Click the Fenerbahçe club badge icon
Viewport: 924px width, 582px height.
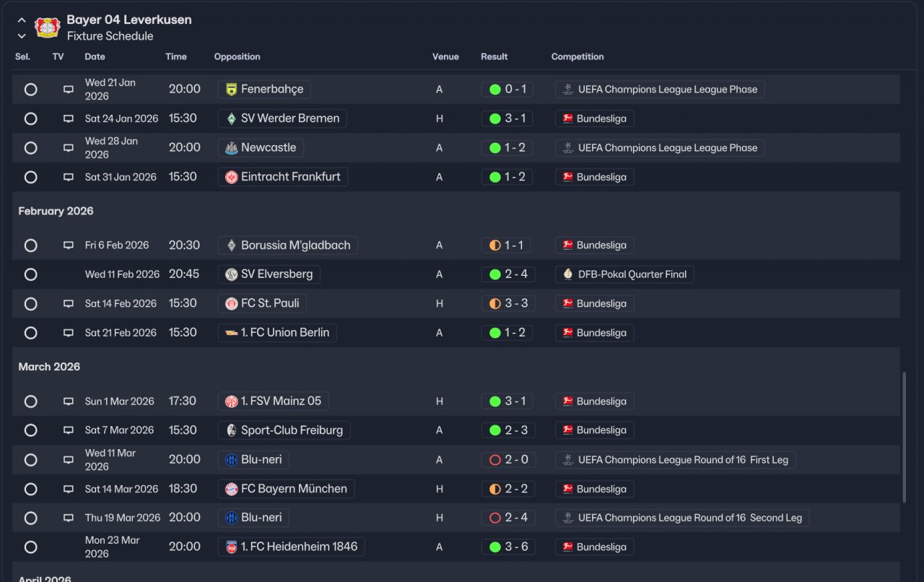pos(232,90)
